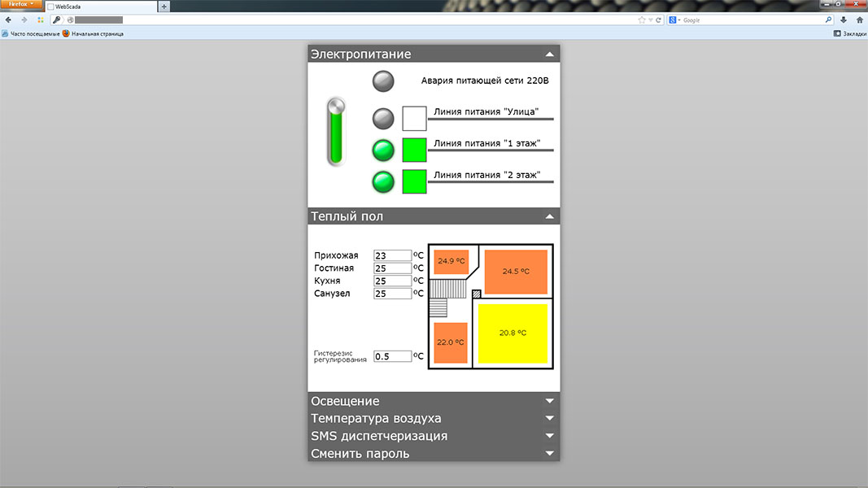Screen dimensions: 868x488
Task: Reload the page using refresh icon
Action: point(658,20)
